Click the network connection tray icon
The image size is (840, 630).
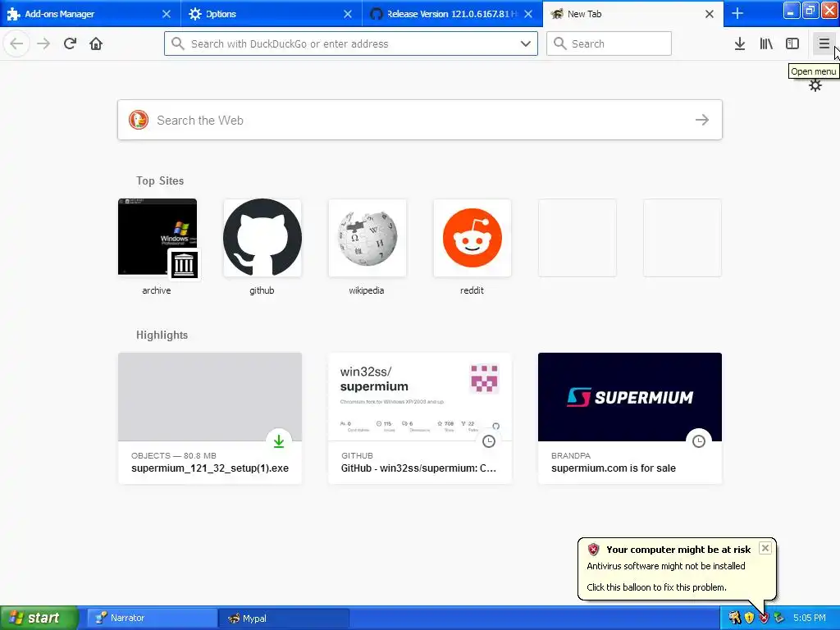778,619
